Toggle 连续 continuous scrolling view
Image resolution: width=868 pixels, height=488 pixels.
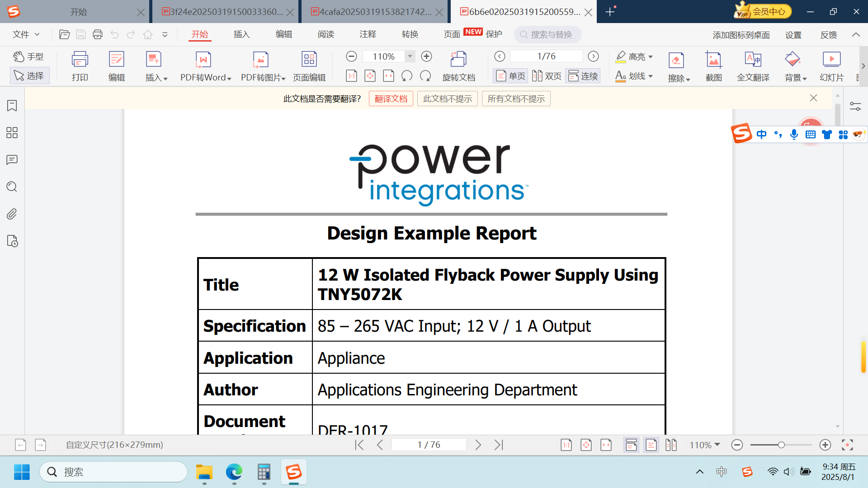tap(583, 76)
